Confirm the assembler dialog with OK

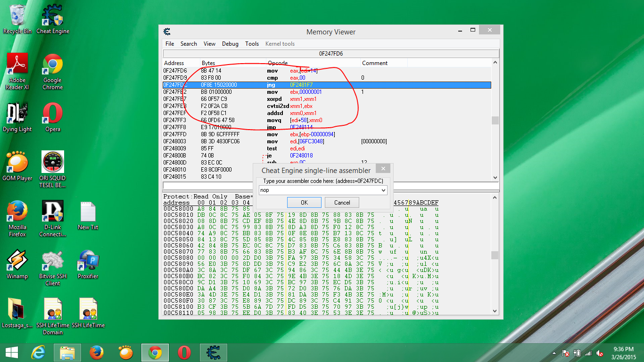coord(304,203)
